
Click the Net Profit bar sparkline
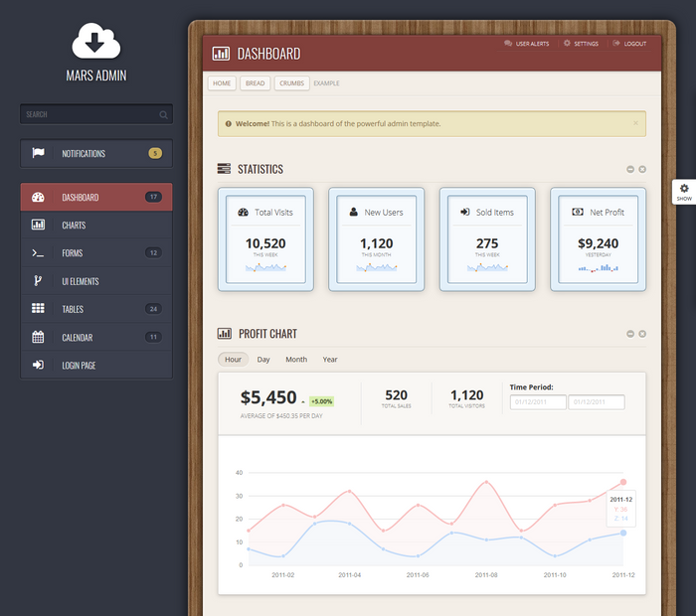[598, 268]
